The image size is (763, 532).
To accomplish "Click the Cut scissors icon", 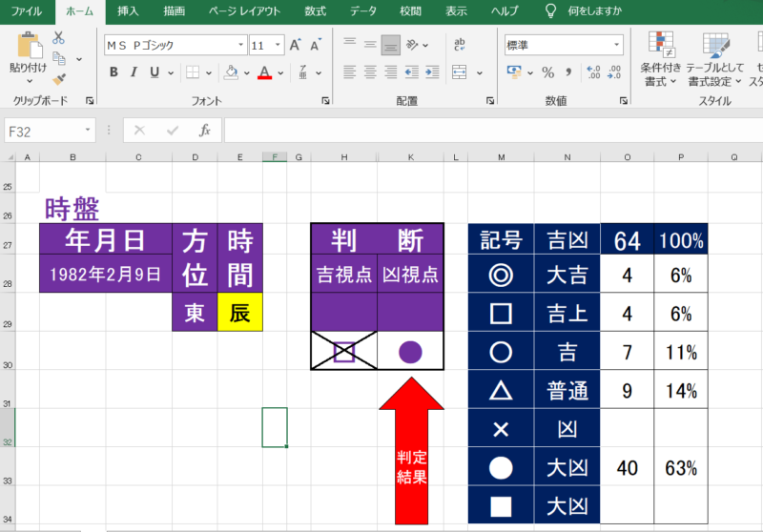I will click(58, 37).
